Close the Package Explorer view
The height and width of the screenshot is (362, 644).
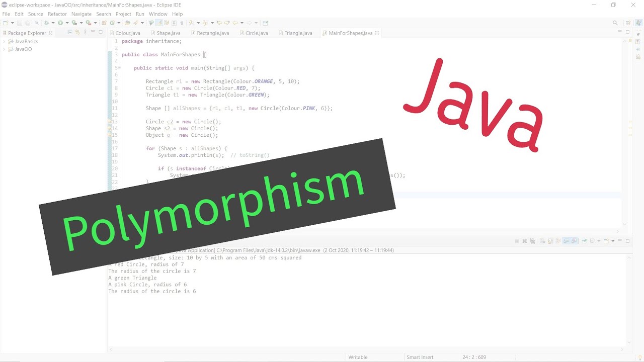[x=50, y=33]
